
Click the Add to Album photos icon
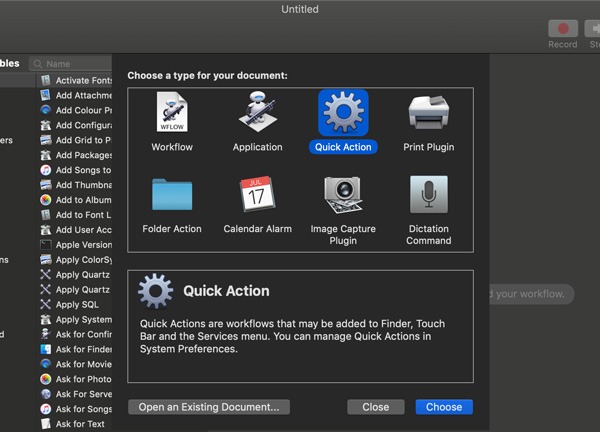coord(46,200)
